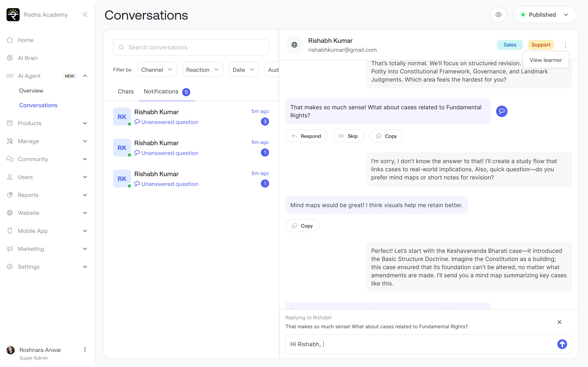Open Roshnara Anwar profile options menu

click(x=85, y=349)
